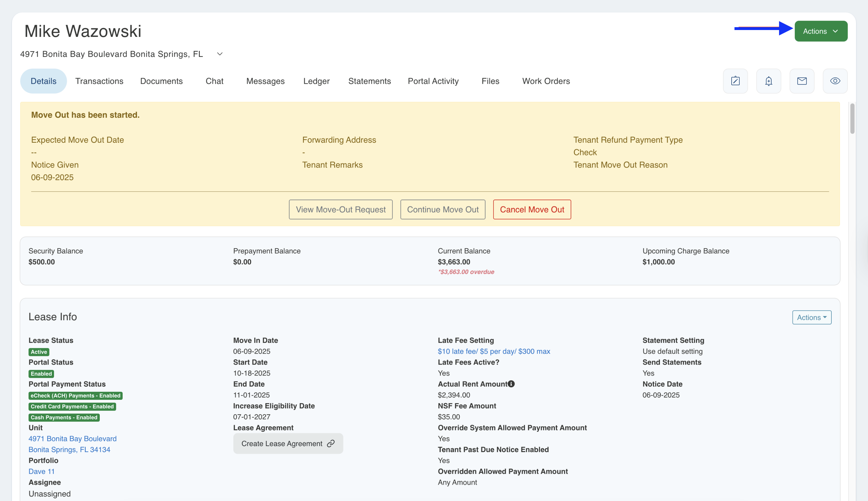Select the Portal Activity tab
Viewport: 868px width, 501px height.
[x=433, y=81]
